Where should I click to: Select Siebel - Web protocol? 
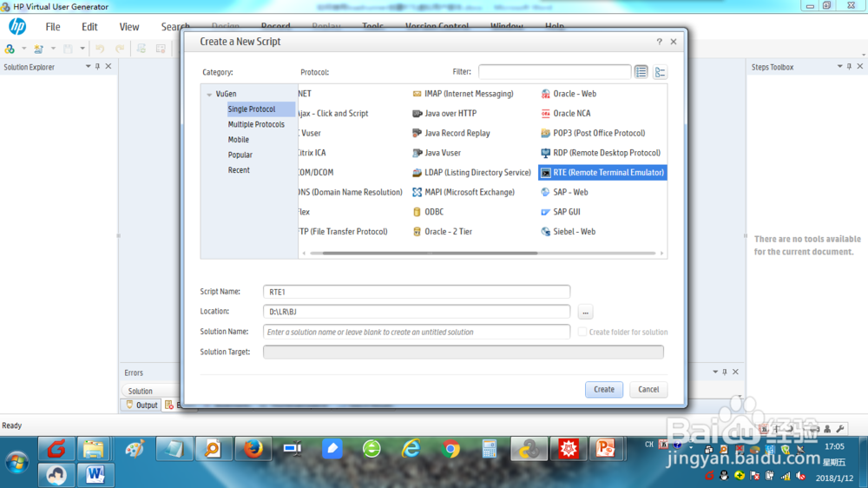click(568, 232)
